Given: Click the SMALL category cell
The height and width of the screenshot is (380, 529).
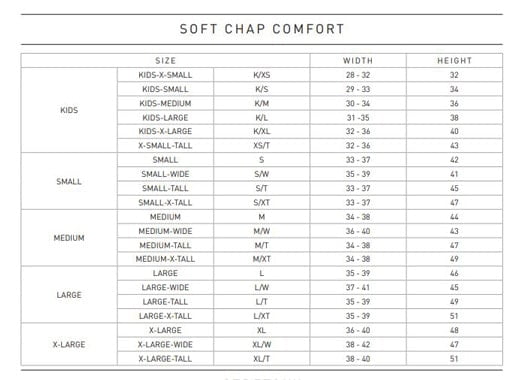Looking at the screenshot, I should [69, 181].
